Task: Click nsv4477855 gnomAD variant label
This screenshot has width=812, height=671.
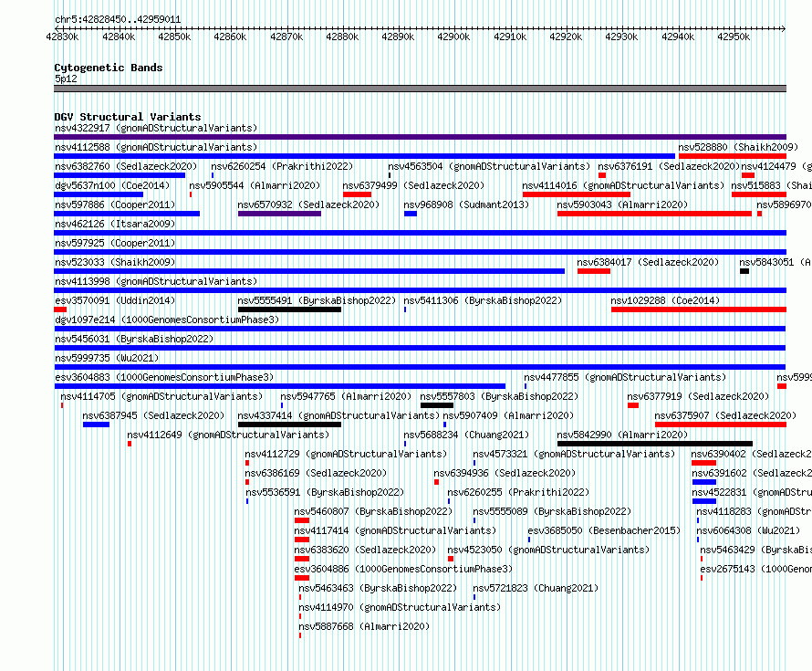Action: [625, 377]
